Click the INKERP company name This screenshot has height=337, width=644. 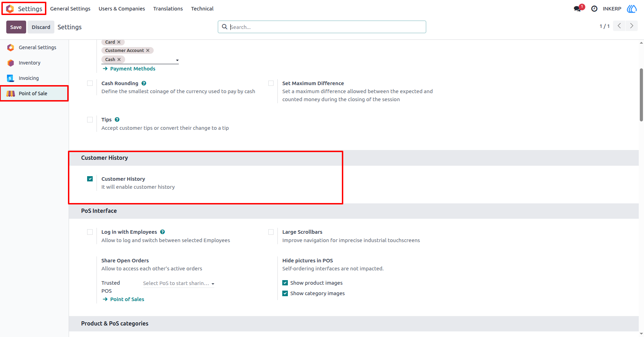point(612,9)
